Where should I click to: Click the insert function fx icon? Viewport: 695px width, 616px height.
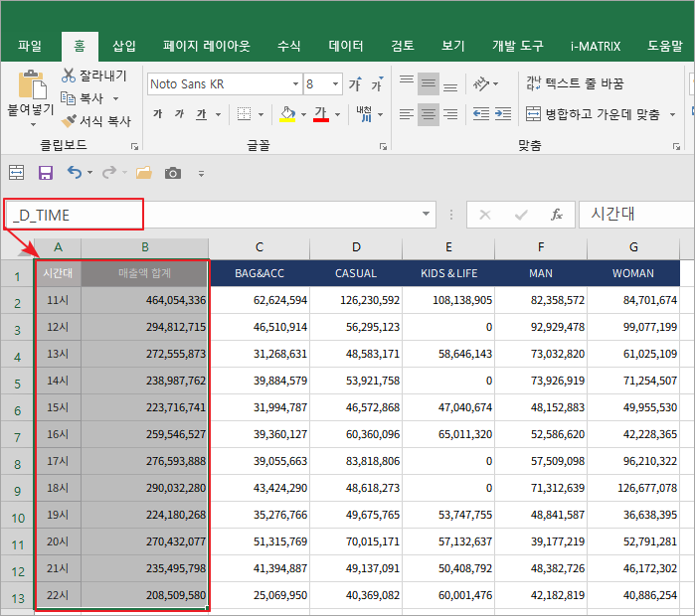point(557,215)
